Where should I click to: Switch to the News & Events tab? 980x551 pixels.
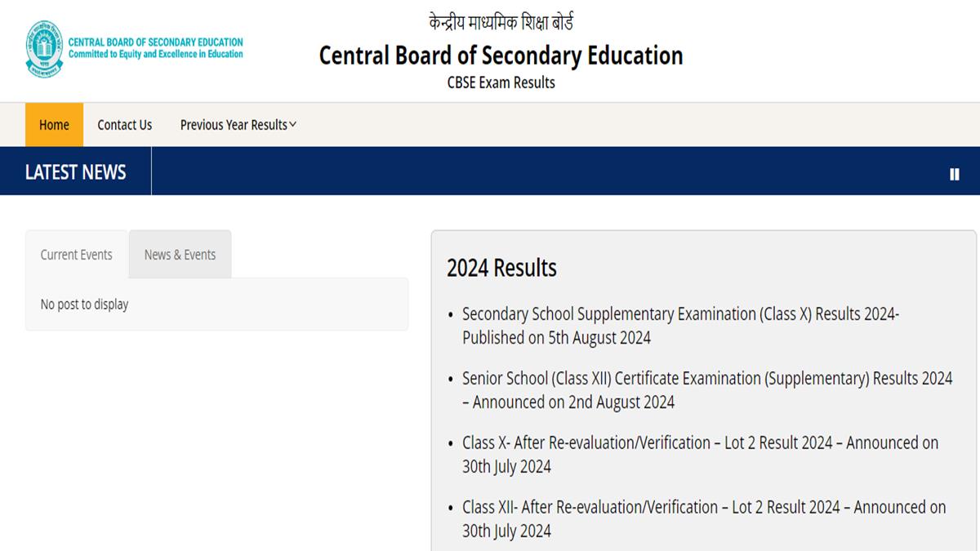pyautogui.click(x=180, y=254)
